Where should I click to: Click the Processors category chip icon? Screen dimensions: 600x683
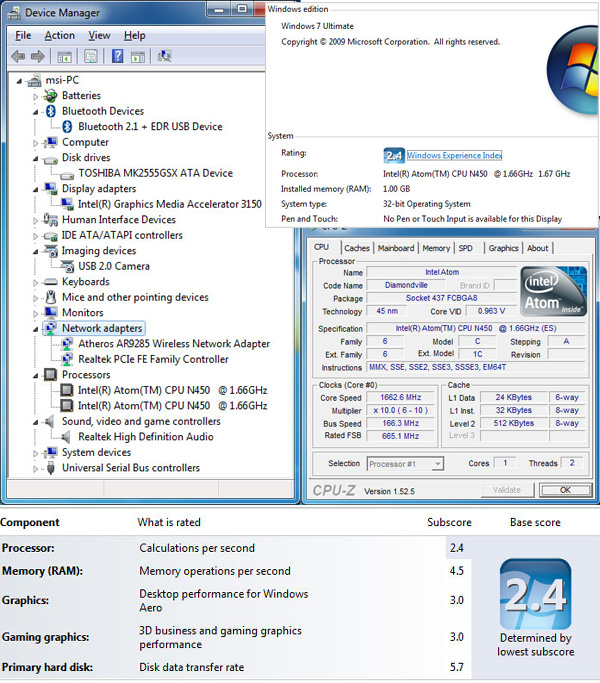[x=51, y=375]
